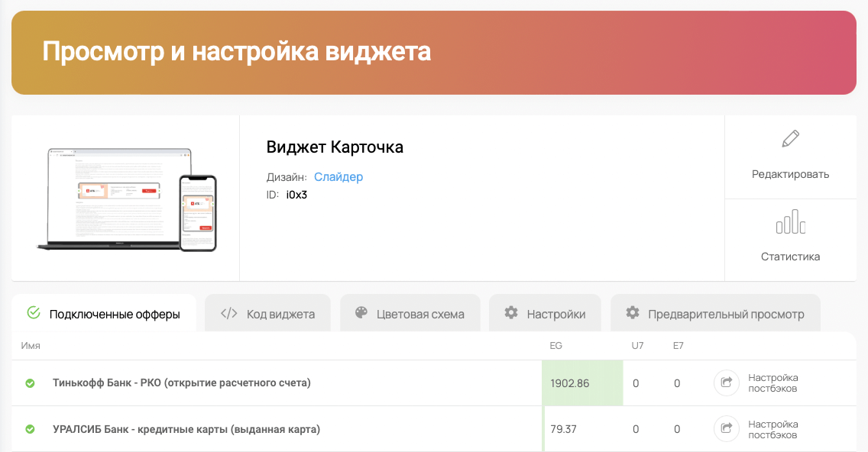Click the E7 column header
868x452 pixels.
(679, 345)
